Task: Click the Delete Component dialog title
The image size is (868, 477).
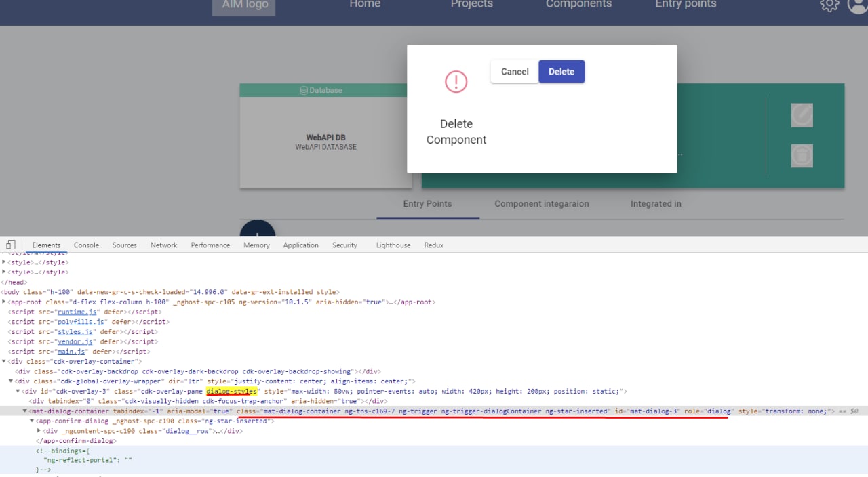Action: coord(456,132)
